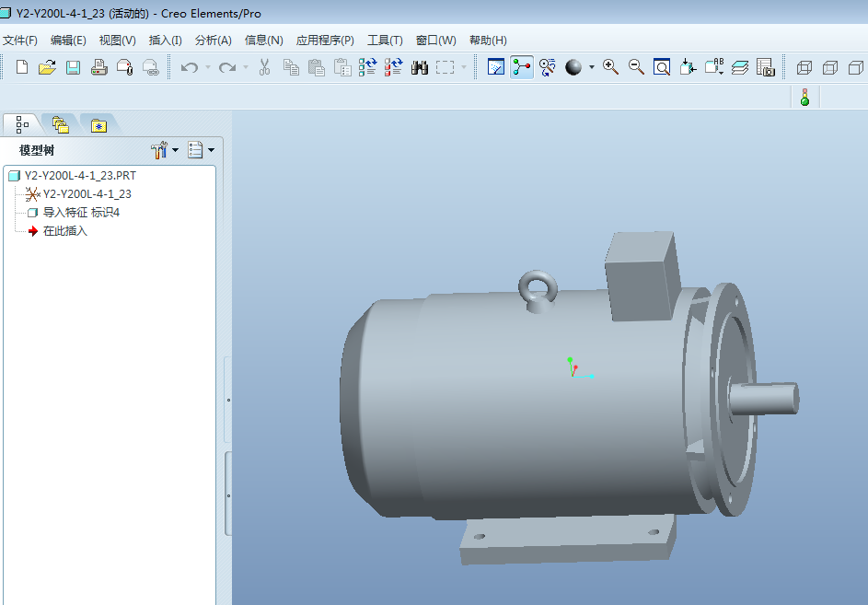This screenshot has width=868, height=605.
Task: Open the 信息(N) menu
Action: coord(264,41)
